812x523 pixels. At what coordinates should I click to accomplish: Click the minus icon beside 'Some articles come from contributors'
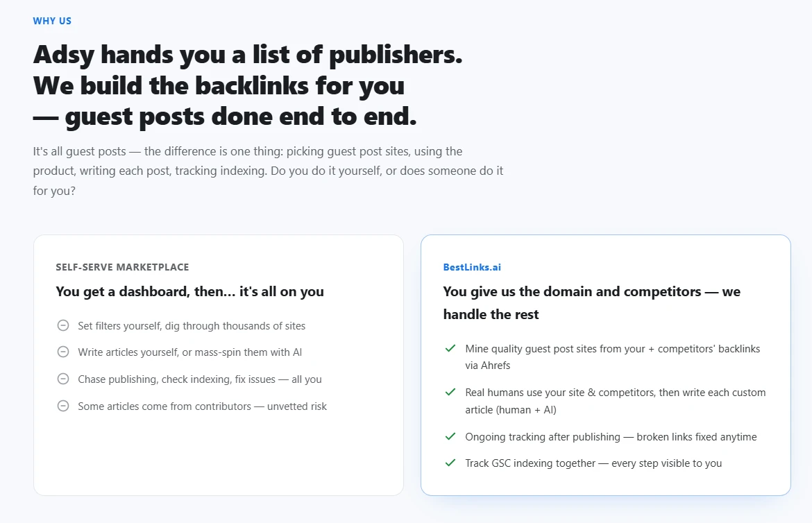click(62, 406)
